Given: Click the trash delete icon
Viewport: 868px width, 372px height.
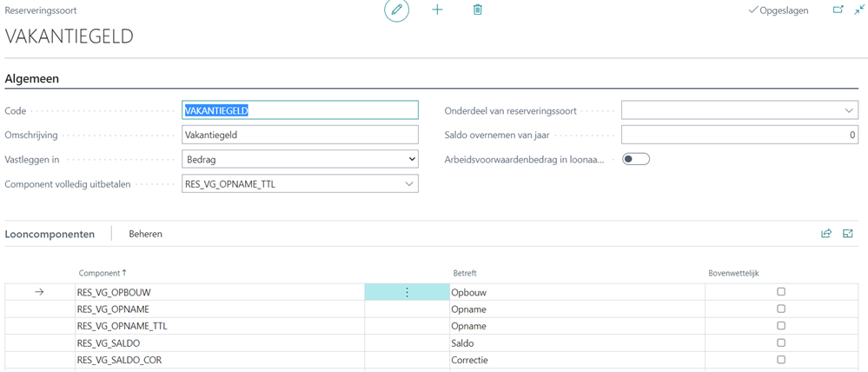Looking at the screenshot, I should click(x=477, y=10).
